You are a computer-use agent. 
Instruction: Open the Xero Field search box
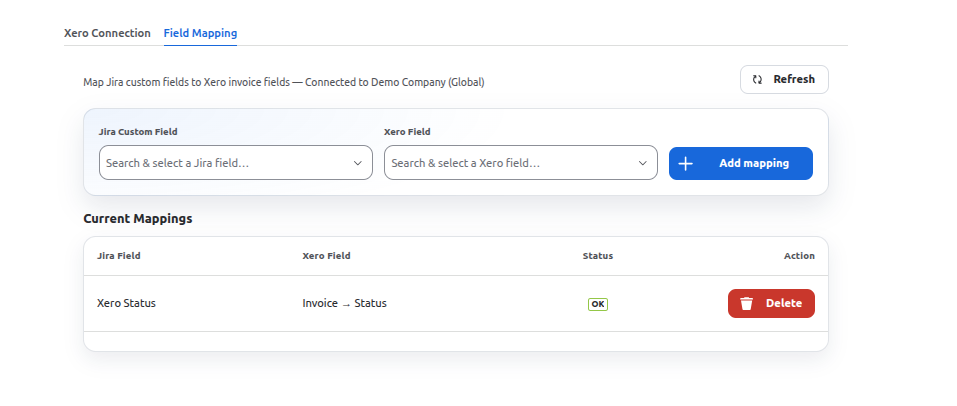tap(521, 162)
